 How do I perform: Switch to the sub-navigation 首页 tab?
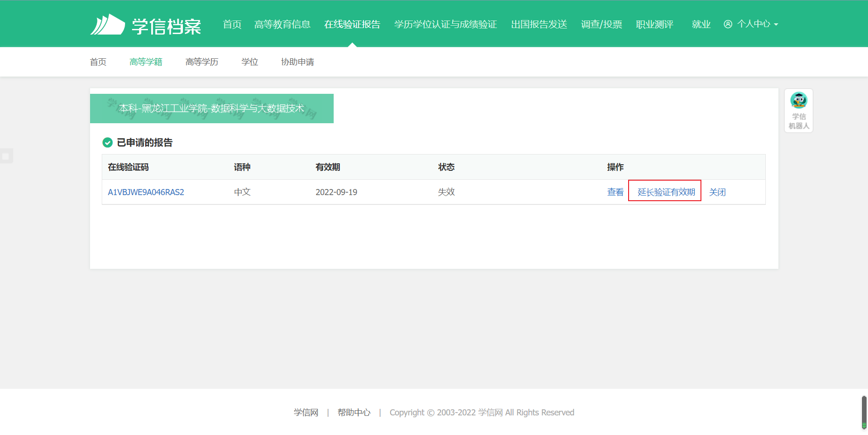(98, 62)
